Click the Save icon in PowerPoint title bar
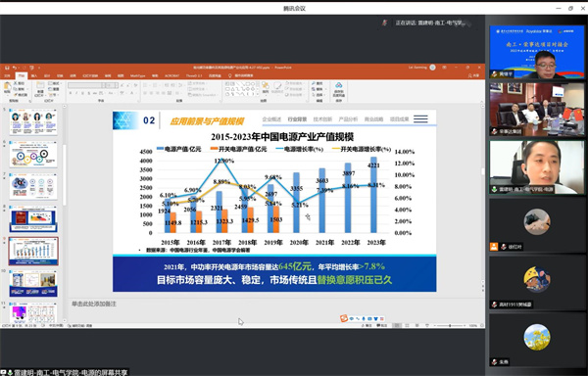Image resolution: width=588 pixels, height=376 pixels. [7, 68]
